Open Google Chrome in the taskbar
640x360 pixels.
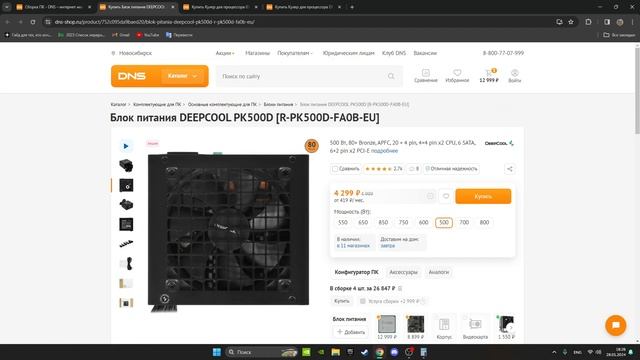(380, 352)
